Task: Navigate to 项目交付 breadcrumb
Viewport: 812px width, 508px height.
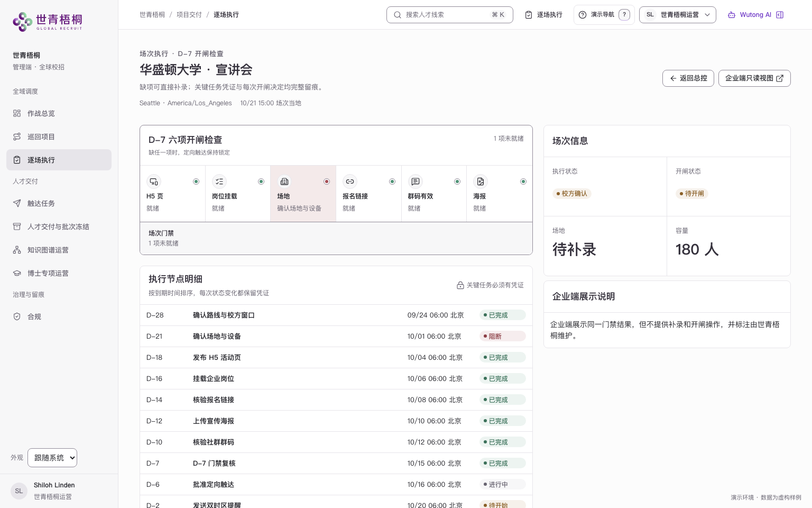Action: [x=189, y=15]
